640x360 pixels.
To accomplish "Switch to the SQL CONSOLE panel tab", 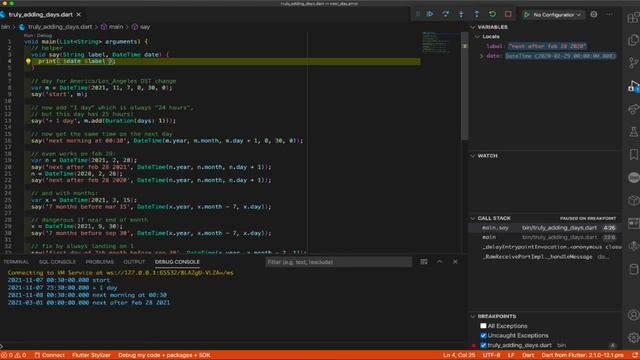I will (x=57, y=262).
